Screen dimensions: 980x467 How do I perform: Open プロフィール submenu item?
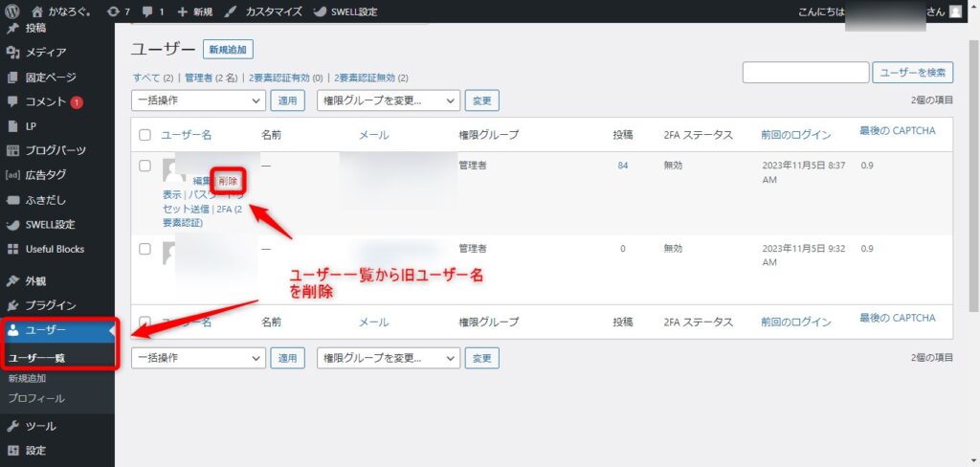[36, 398]
